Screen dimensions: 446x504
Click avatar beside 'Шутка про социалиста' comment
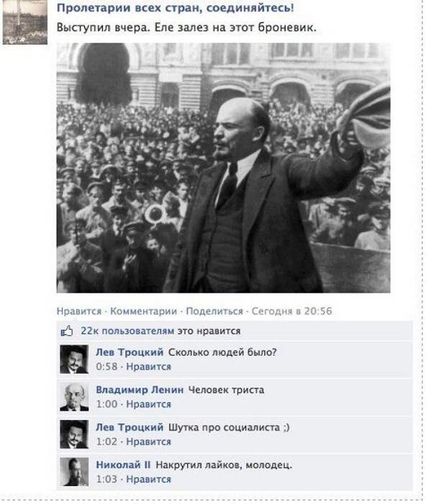[x=74, y=434]
